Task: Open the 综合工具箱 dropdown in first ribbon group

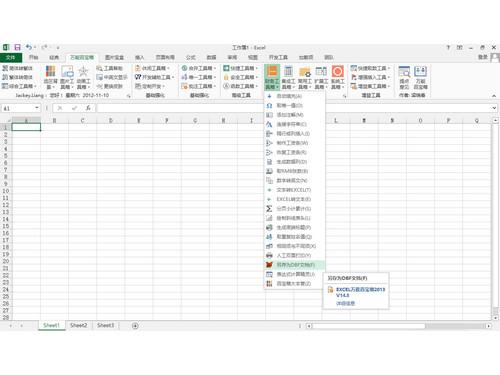Action: coord(19,86)
